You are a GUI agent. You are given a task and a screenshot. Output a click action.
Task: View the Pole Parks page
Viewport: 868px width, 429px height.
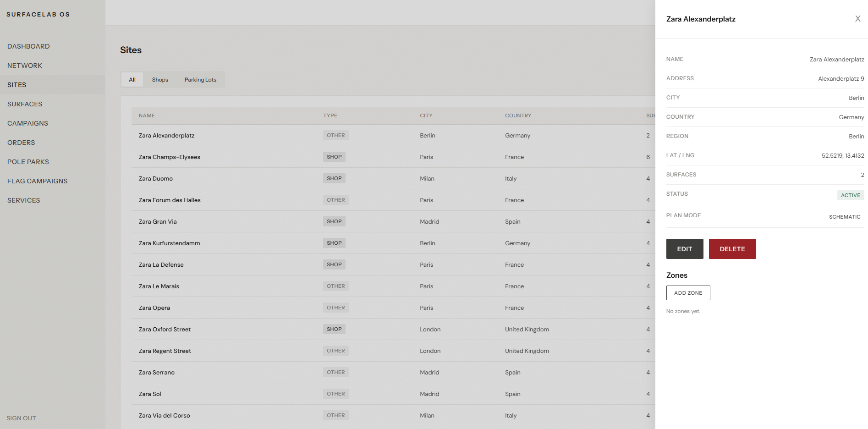tap(28, 162)
